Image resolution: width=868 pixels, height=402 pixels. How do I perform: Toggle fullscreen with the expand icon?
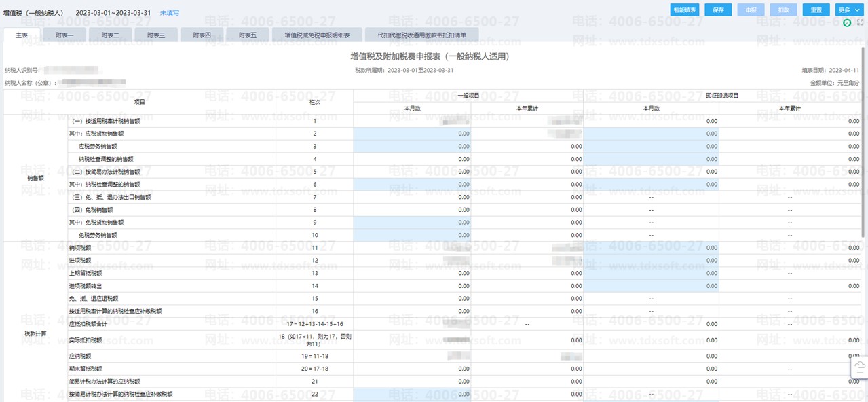coord(861,23)
